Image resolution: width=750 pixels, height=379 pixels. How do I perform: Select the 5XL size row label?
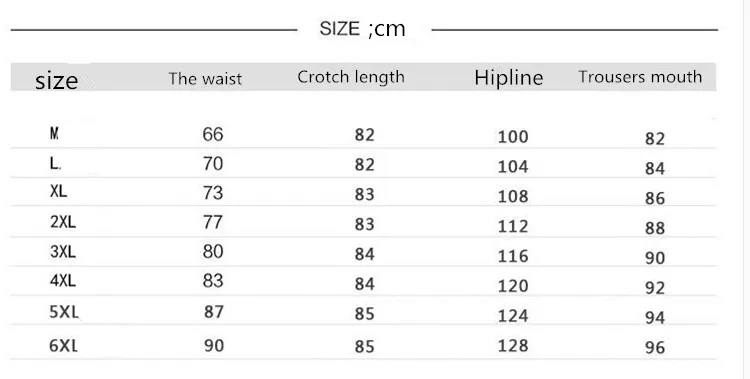coord(64,312)
